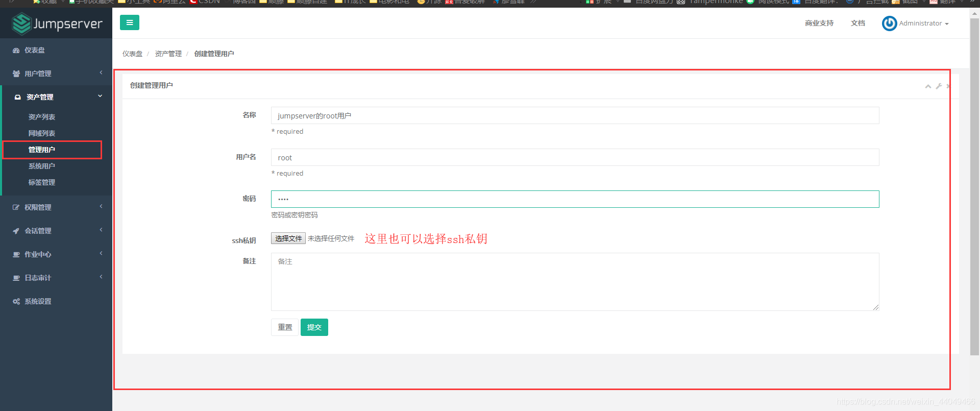The height and width of the screenshot is (411, 980).
Task: Open 商业支持 link in header
Action: 819,23
